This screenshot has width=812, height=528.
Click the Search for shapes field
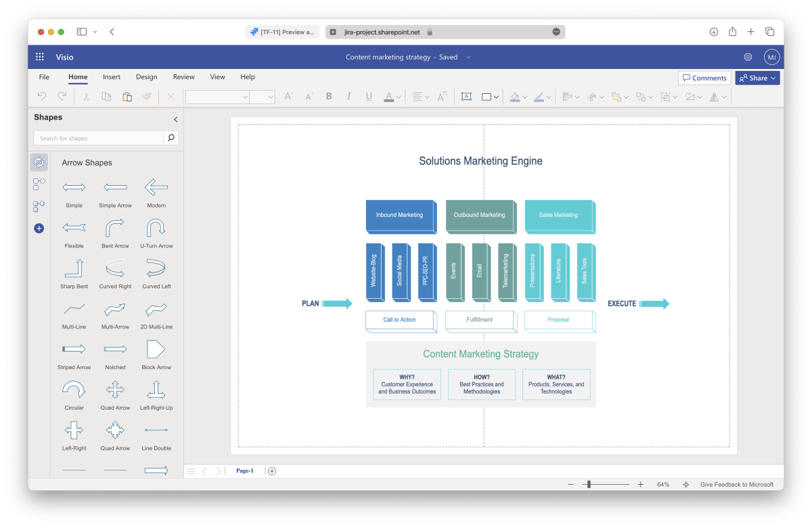(x=99, y=138)
